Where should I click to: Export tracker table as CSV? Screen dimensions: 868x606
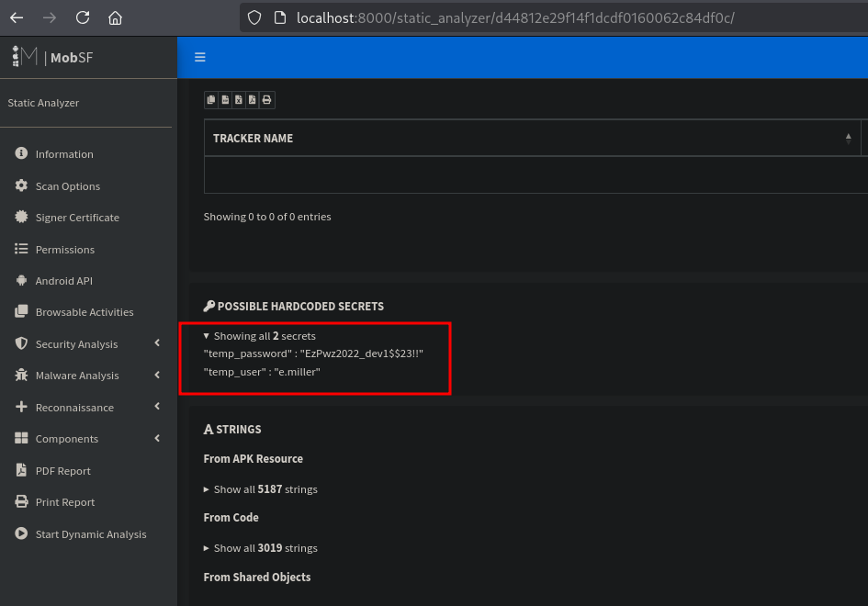point(225,100)
